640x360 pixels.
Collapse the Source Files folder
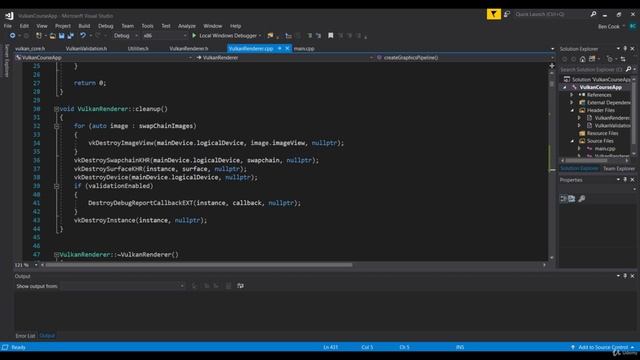pyautogui.click(x=572, y=141)
